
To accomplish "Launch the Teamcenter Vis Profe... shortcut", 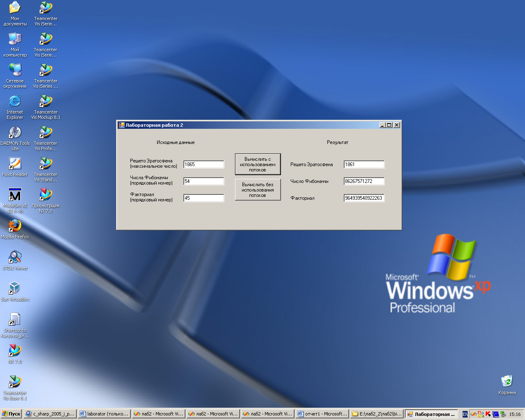I will [46, 138].
